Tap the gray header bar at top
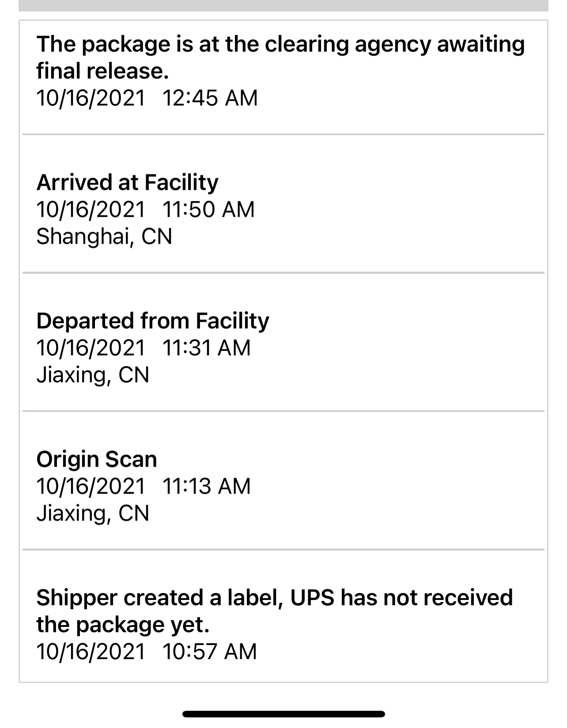This screenshot has height=728, width=567. click(283, 5)
